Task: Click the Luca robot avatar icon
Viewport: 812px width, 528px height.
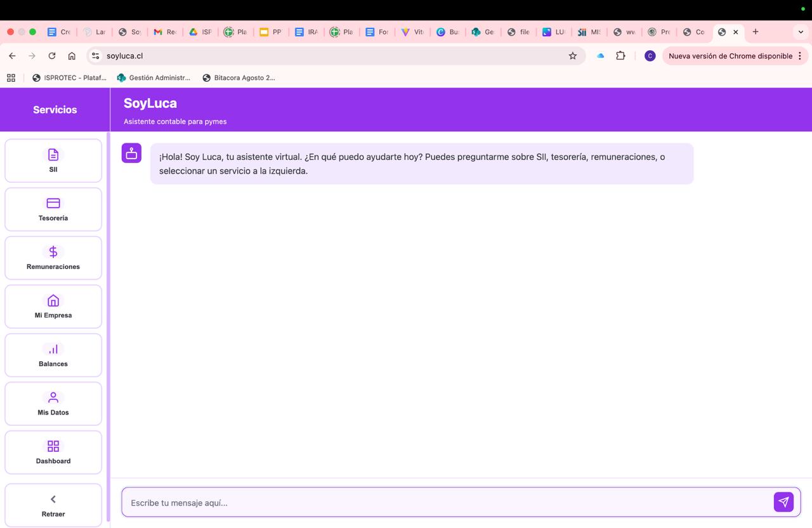Action: tap(131, 152)
